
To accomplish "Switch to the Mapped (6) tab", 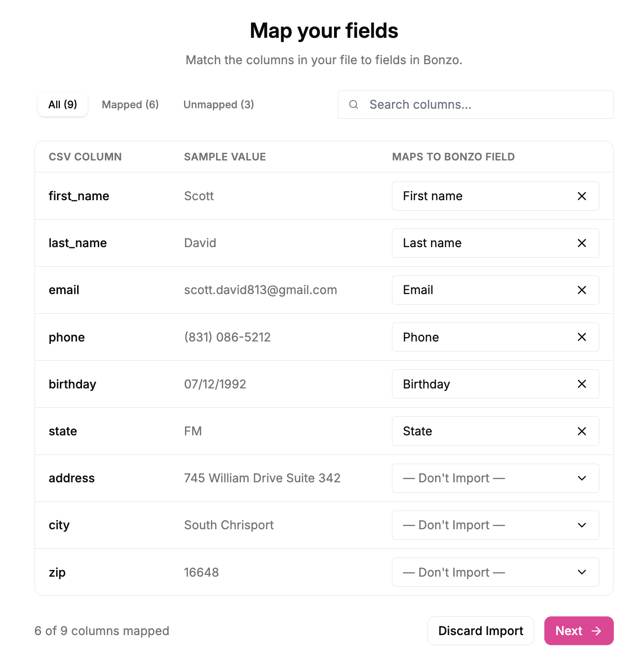I will 130,104.
